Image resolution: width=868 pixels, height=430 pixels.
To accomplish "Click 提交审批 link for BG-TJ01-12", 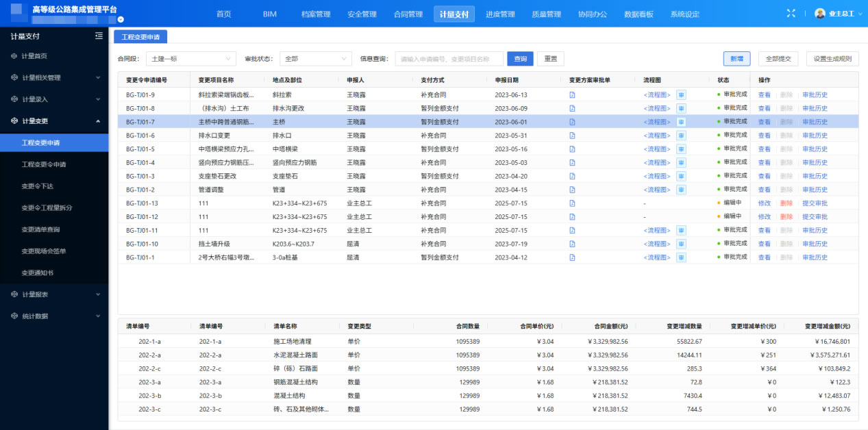I will 815,217.
